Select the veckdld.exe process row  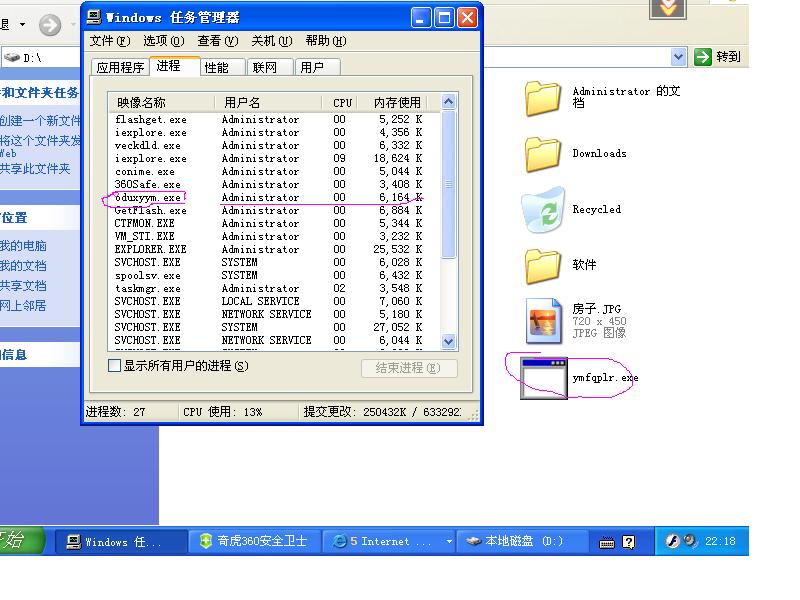[x=274, y=145]
